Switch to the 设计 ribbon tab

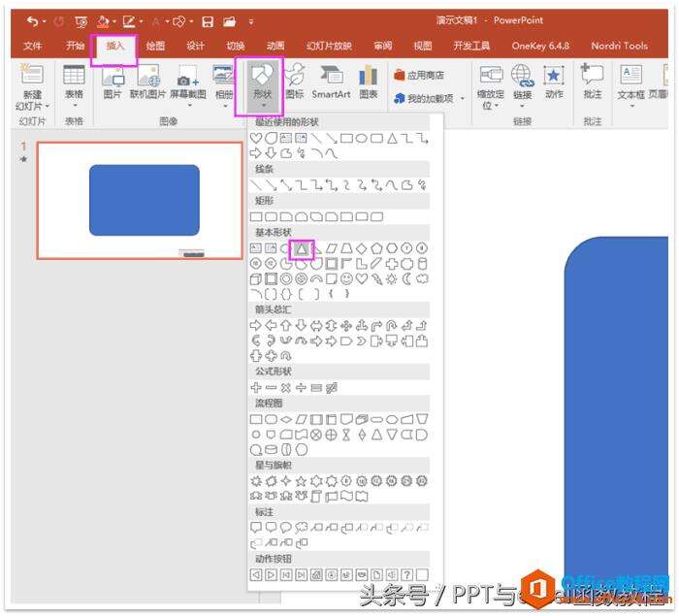195,46
